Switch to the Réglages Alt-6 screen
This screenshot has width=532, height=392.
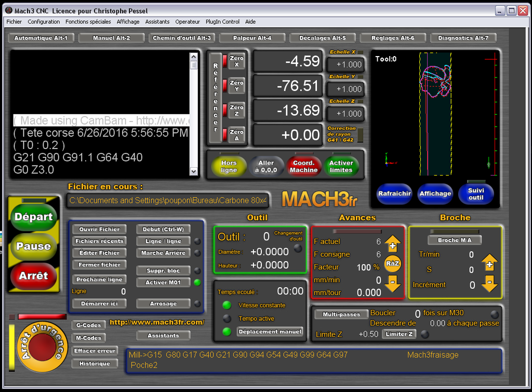(393, 38)
